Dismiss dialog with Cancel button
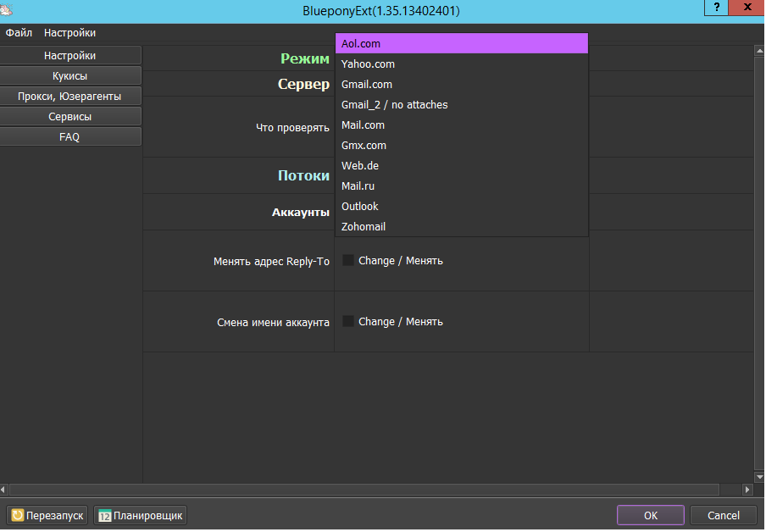The width and height of the screenshot is (766, 532). click(x=724, y=515)
